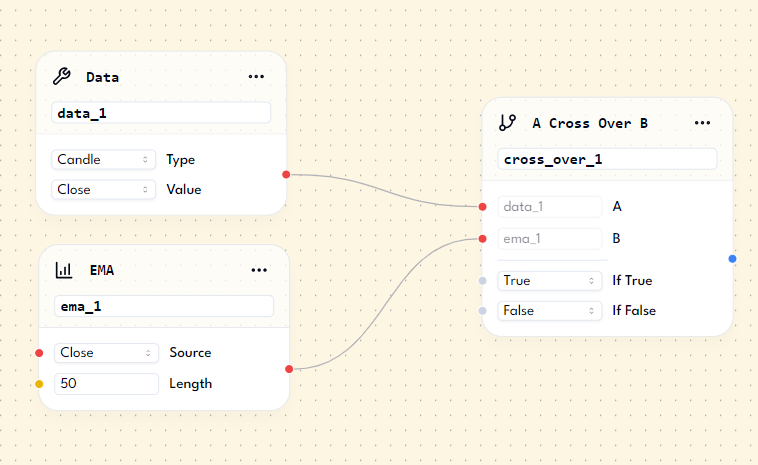The image size is (758, 465).
Task: Open the Data node three-dot menu
Action: [x=256, y=76]
